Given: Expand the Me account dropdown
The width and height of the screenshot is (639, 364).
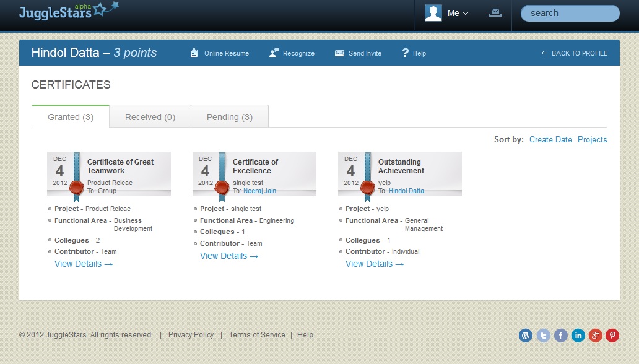Looking at the screenshot, I should (448, 13).
